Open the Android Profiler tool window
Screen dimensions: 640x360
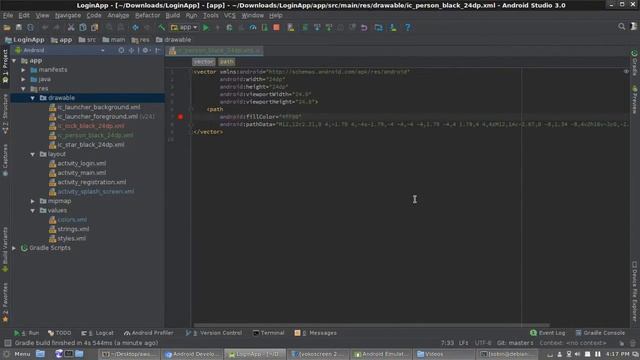[x=149, y=333]
